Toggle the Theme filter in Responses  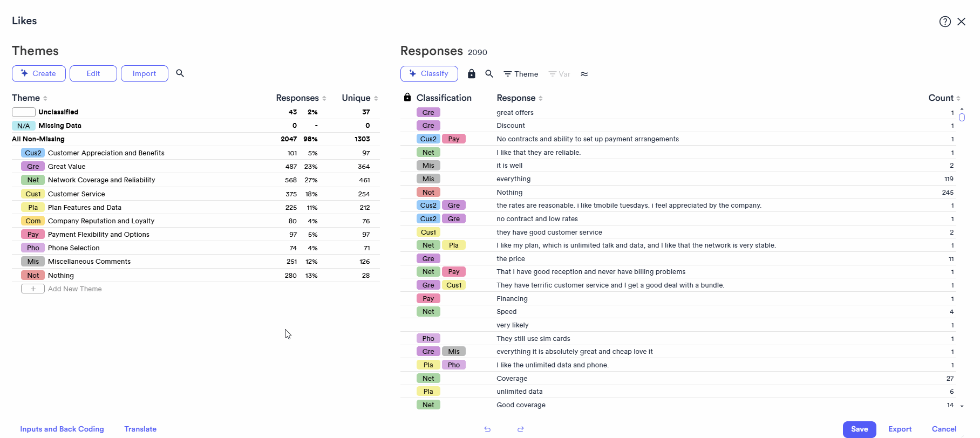pos(521,74)
